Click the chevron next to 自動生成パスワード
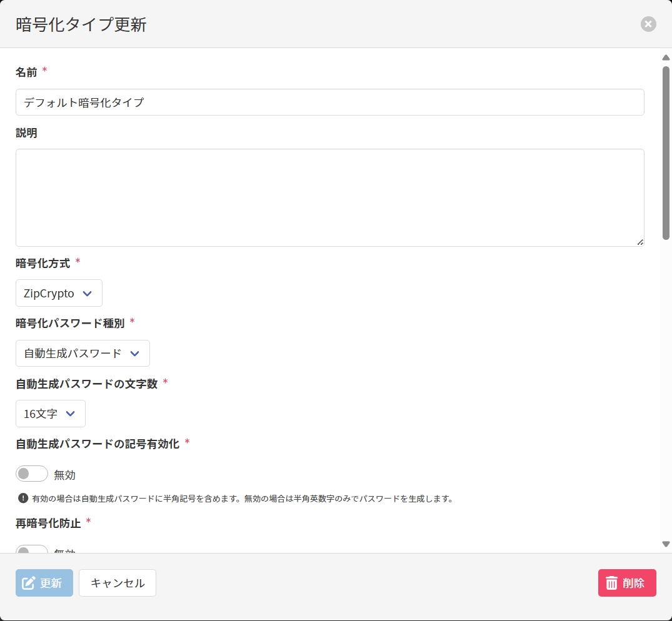The width and height of the screenshot is (672, 621). pos(134,354)
